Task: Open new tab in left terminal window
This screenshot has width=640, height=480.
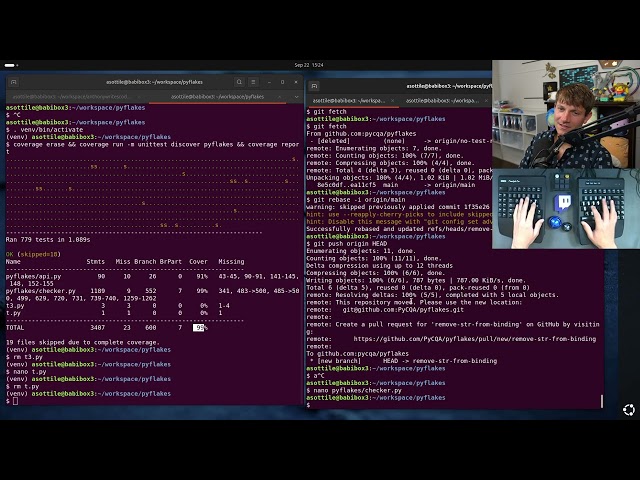Action: click(x=13, y=82)
